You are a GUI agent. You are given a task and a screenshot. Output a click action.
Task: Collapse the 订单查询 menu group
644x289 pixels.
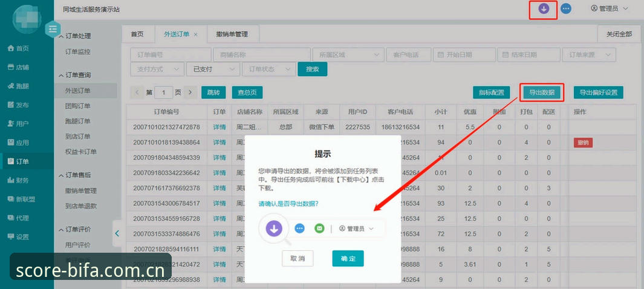tap(75, 75)
